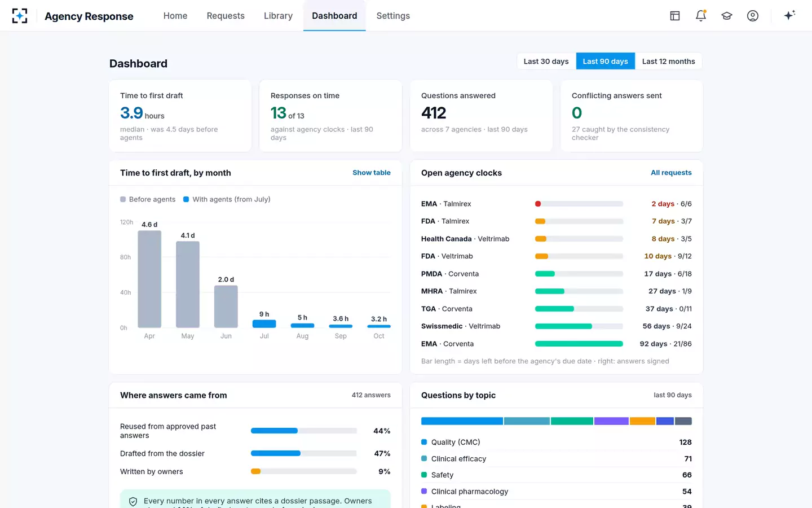Image resolution: width=812 pixels, height=508 pixels.
Task: Click the Time to first draft card
Action: pyautogui.click(x=180, y=116)
